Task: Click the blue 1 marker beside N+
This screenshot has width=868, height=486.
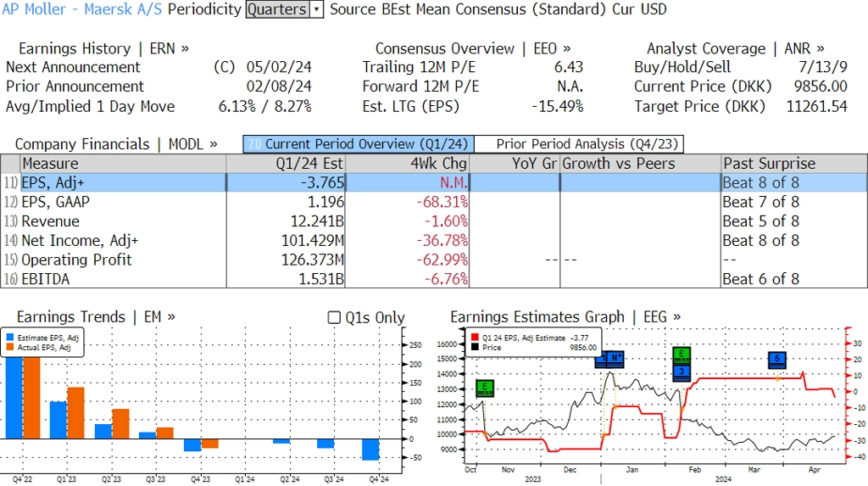Action: pyautogui.click(x=601, y=359)
